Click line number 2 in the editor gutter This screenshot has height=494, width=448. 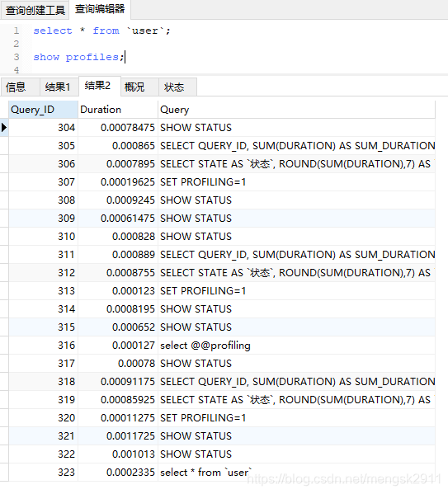(x=16, y=44)
